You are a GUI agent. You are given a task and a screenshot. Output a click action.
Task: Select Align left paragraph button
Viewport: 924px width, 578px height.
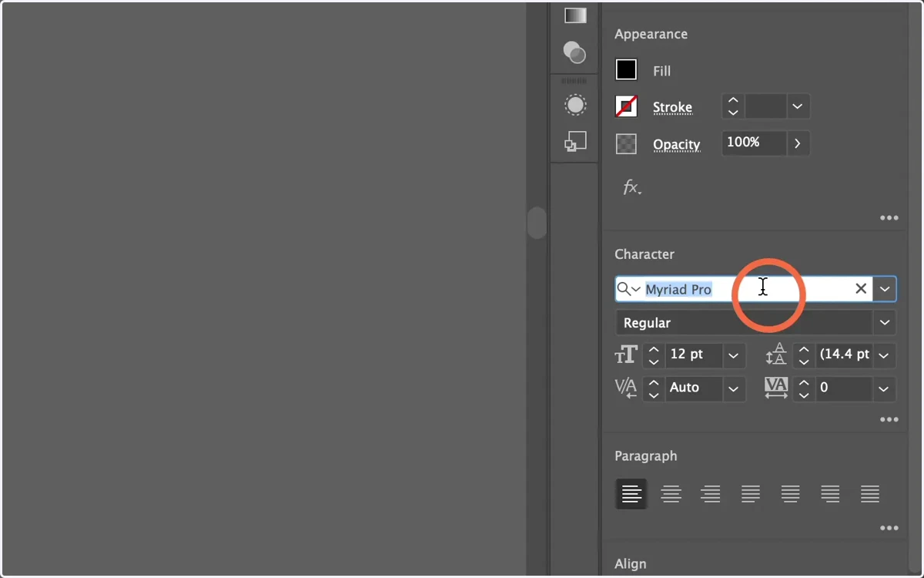631,494
